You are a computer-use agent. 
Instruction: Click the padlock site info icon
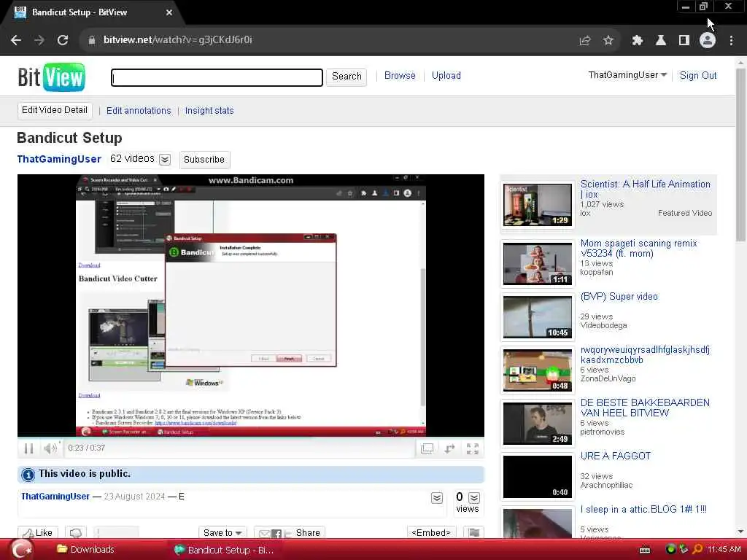[91, 40]
